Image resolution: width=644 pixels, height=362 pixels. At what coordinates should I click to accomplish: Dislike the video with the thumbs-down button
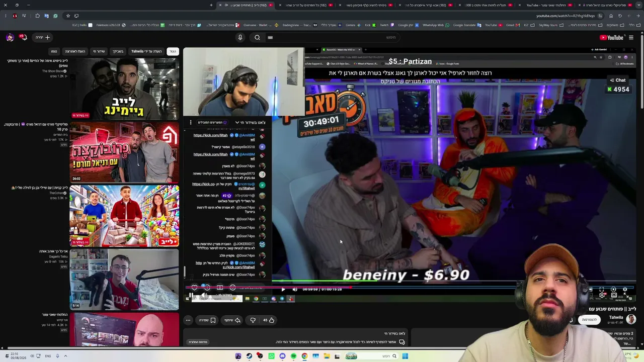(253, 320)
